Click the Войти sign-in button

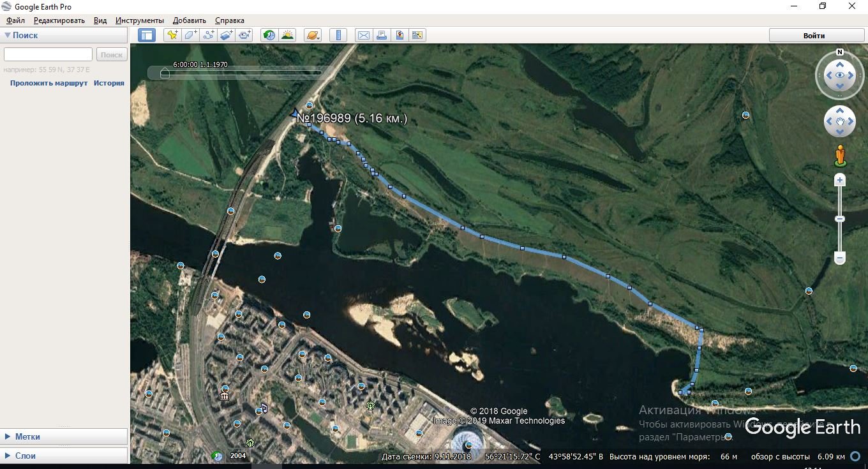[814, 36]
